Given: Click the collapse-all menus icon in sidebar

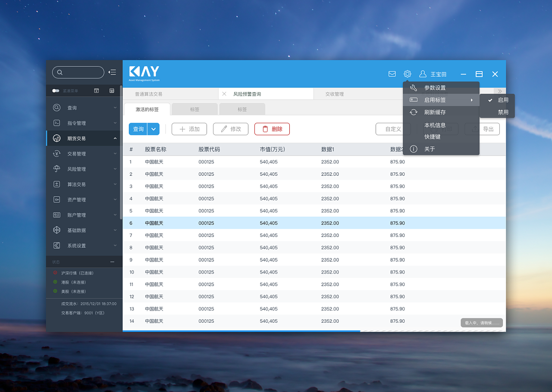Looking at the screenshot, I should click(x=97, y=90).
